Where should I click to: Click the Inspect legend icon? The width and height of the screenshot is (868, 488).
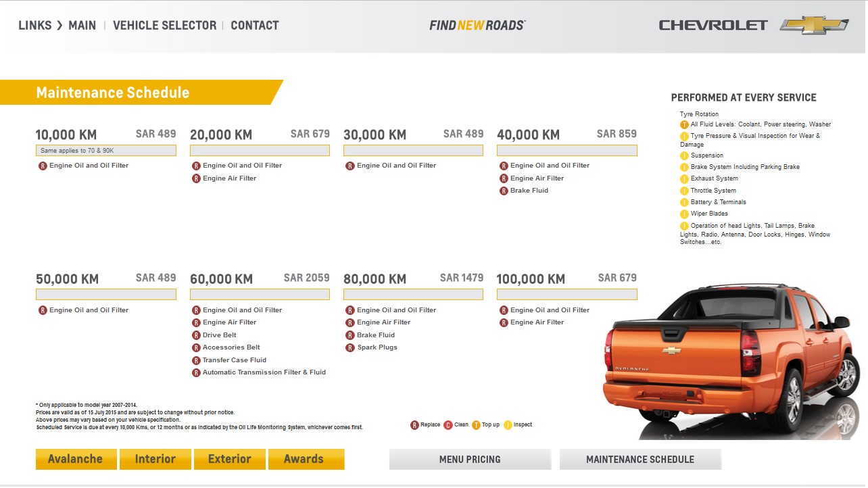click(508, 425)
